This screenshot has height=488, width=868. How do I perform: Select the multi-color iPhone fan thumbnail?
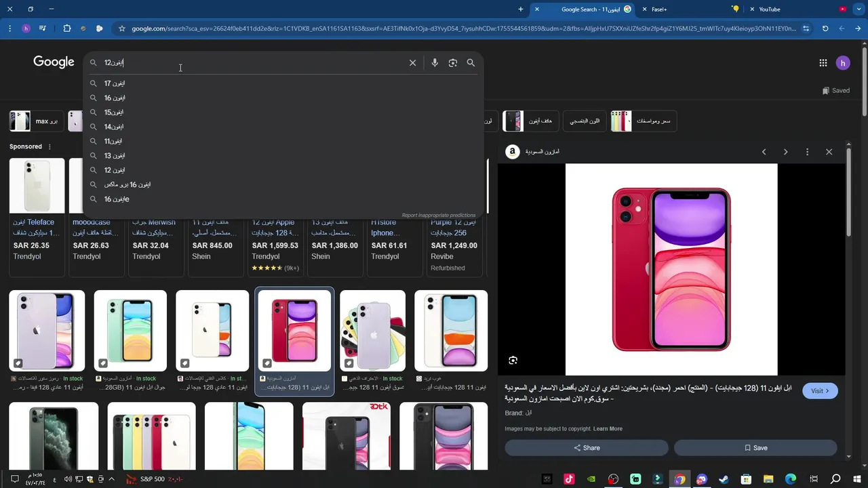pos(372,331)
